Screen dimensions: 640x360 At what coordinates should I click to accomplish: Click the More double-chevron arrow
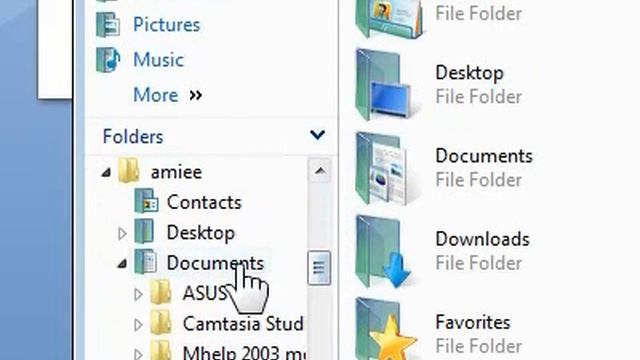(x=196, y=96)
